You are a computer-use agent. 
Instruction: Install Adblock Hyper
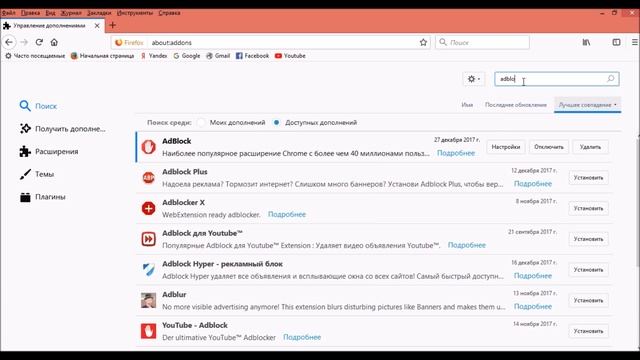click(x=588, y=269)
